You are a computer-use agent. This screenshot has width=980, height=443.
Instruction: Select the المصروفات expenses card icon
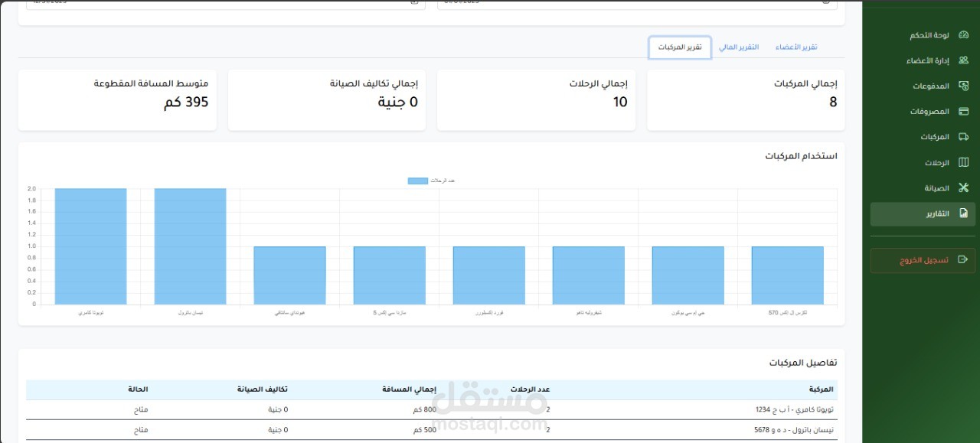click(964, 111)
